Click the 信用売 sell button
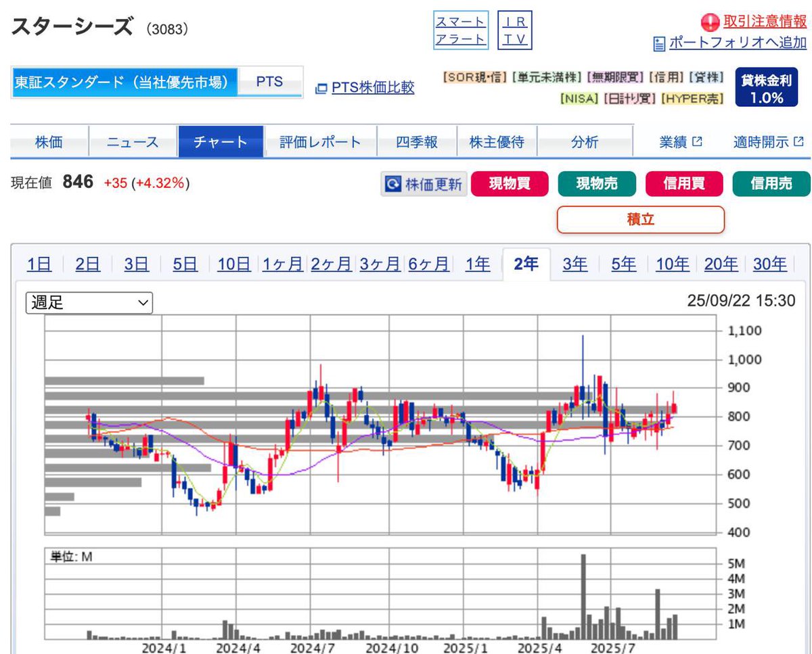This screenshot has width=812, height=654. (771, 183)
